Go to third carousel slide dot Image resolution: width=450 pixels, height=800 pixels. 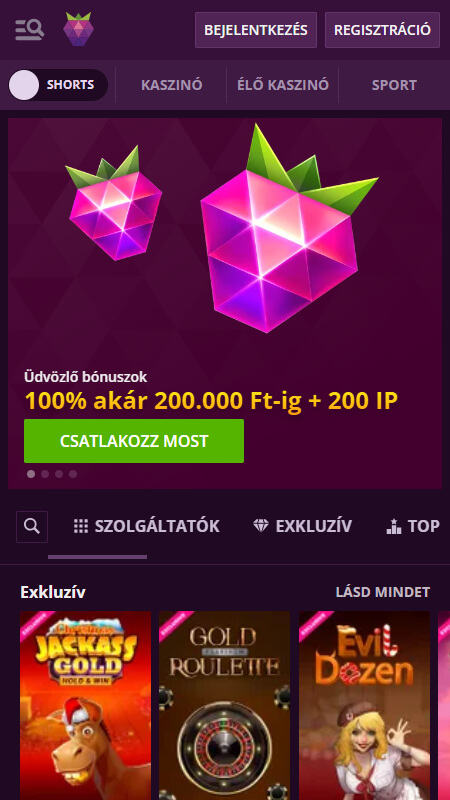point(59,474)
